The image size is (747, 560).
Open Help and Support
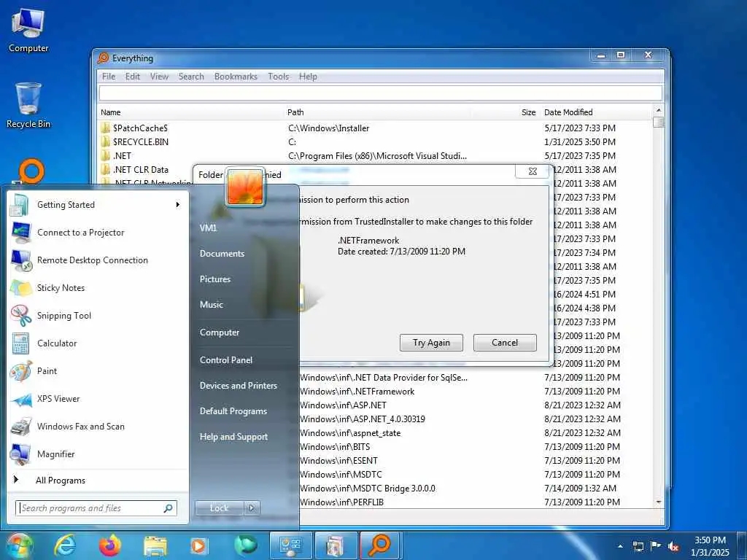[x=233, y=437]
